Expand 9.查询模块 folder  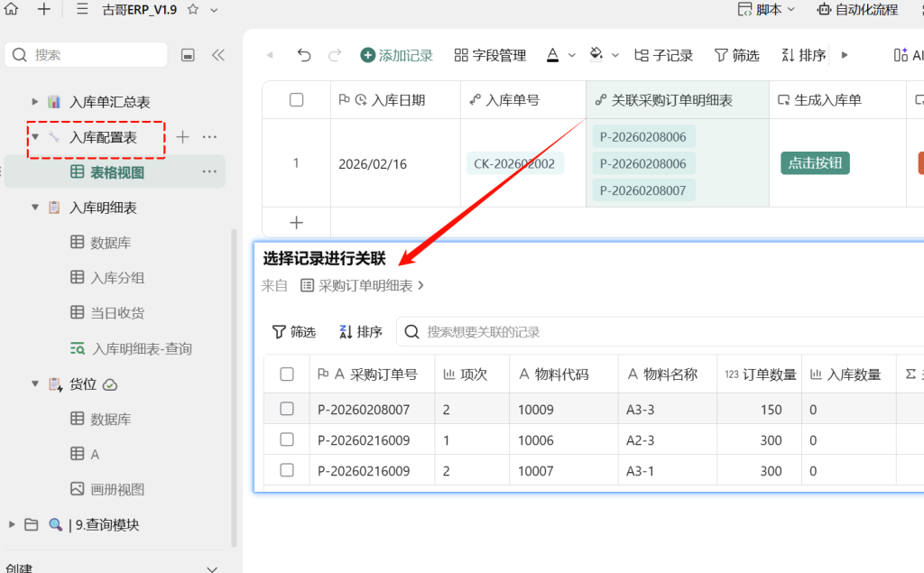pyautogui.click(x=11, y=524)
